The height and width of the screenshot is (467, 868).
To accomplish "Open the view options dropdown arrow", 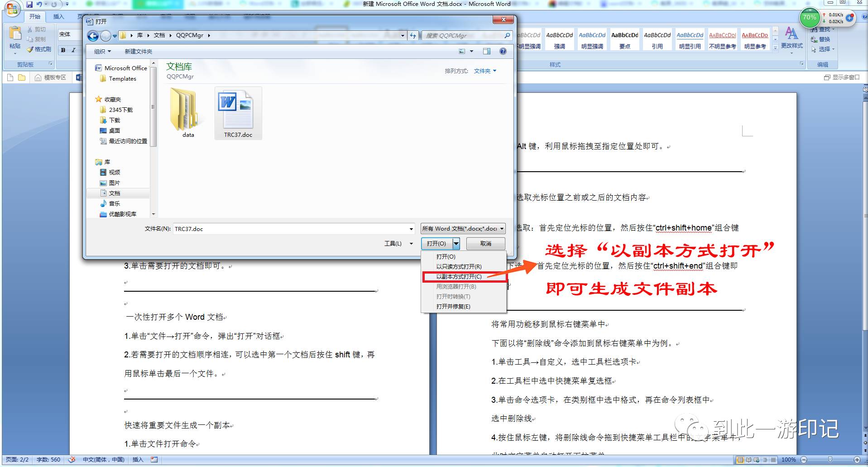I will point(471,51).
